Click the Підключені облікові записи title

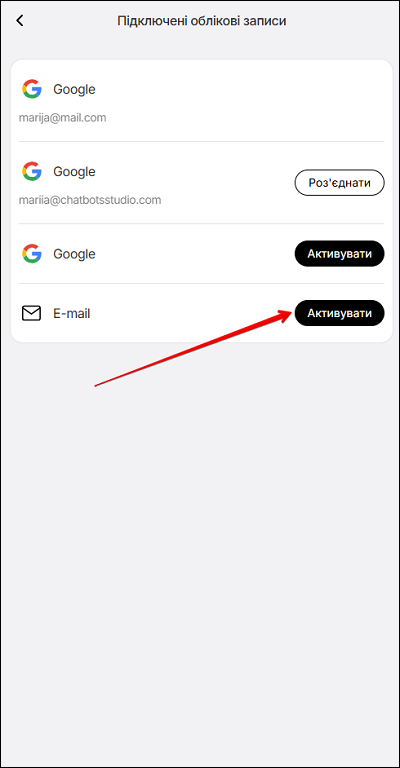[202, 21]
